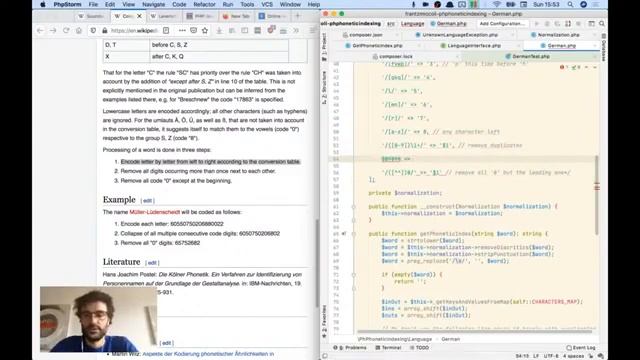Open Firefox hamburger menu
The width and height of the screenshot is (640, 360).
coord(313,31)
